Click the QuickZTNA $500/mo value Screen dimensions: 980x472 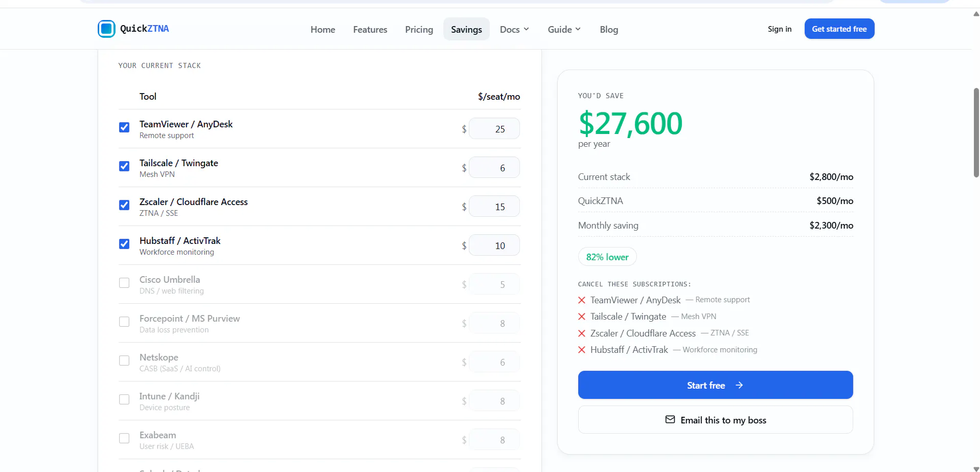(x=835, y=201)
